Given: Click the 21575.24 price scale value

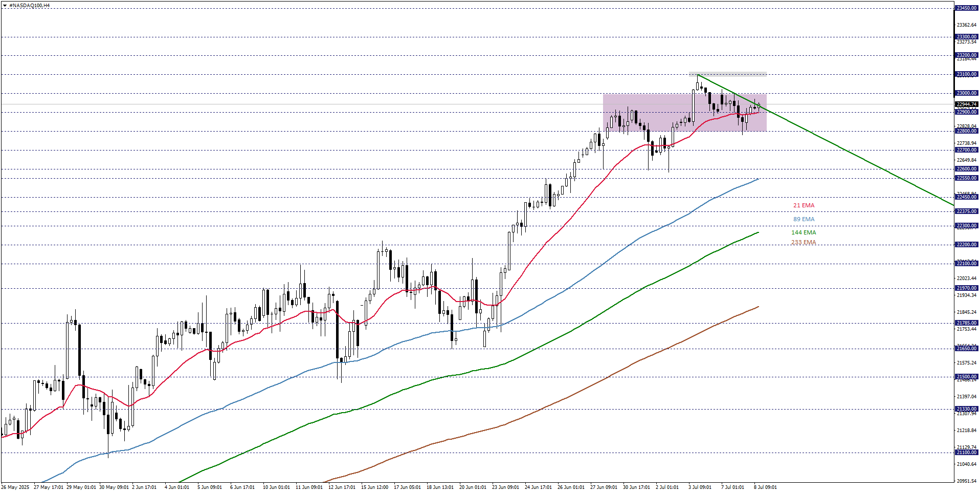Looking at the screenshot, I should coord(966,363).
